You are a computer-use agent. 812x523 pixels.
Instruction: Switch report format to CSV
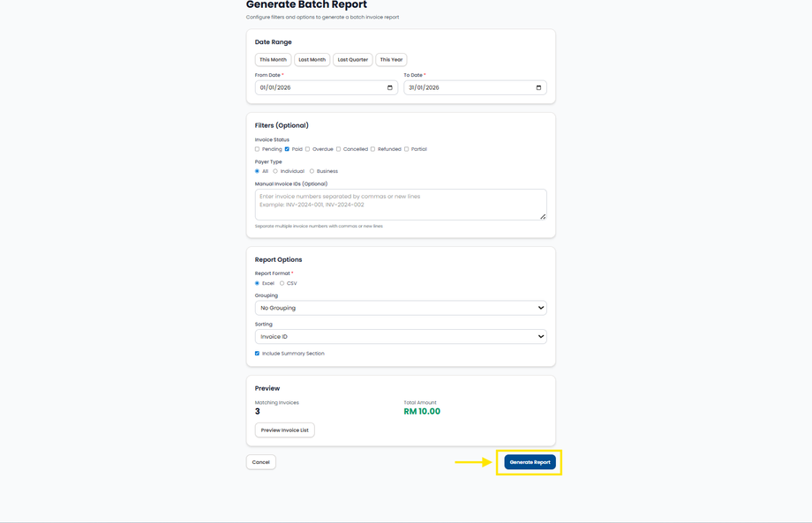(282, 283)
